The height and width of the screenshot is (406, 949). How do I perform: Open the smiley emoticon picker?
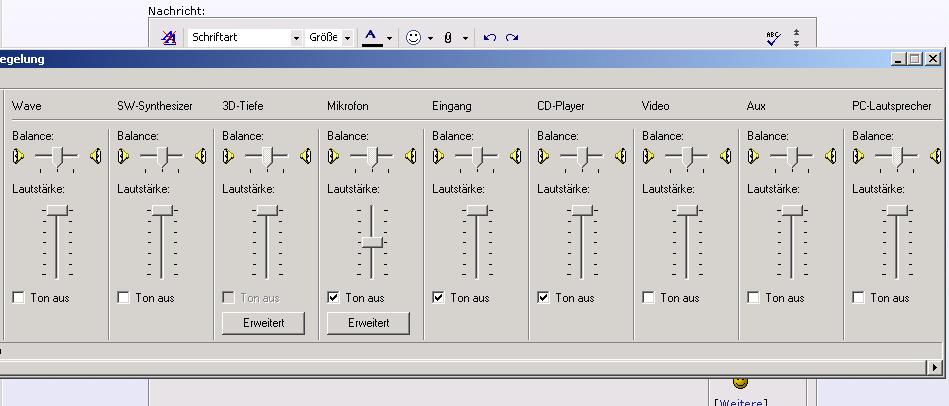(413, 38)
